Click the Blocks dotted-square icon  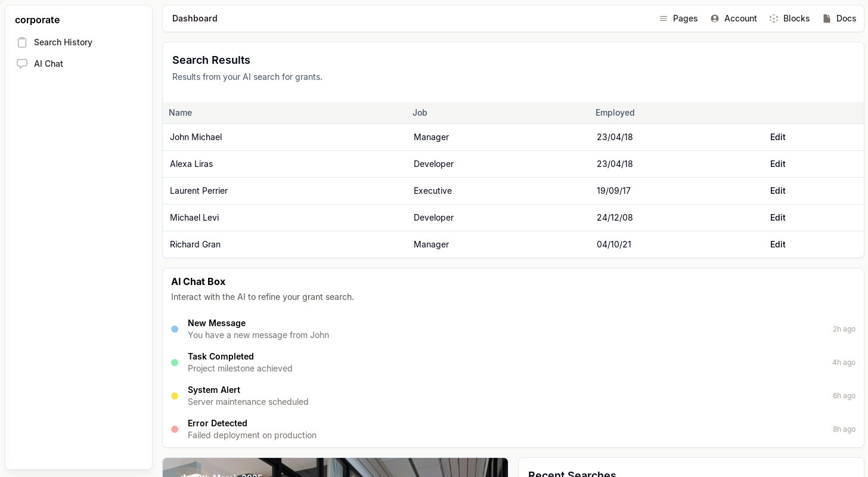coord(774,18)
